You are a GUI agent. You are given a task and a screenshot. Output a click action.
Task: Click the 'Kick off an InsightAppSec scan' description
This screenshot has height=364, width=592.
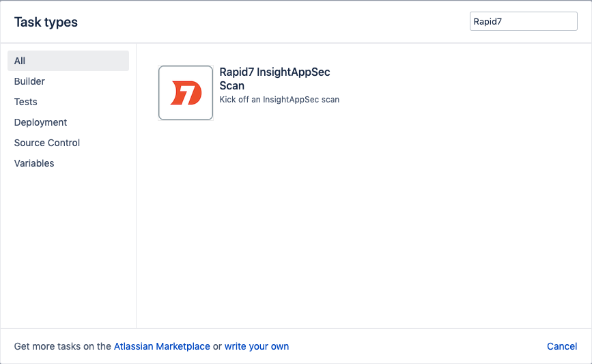279,100
